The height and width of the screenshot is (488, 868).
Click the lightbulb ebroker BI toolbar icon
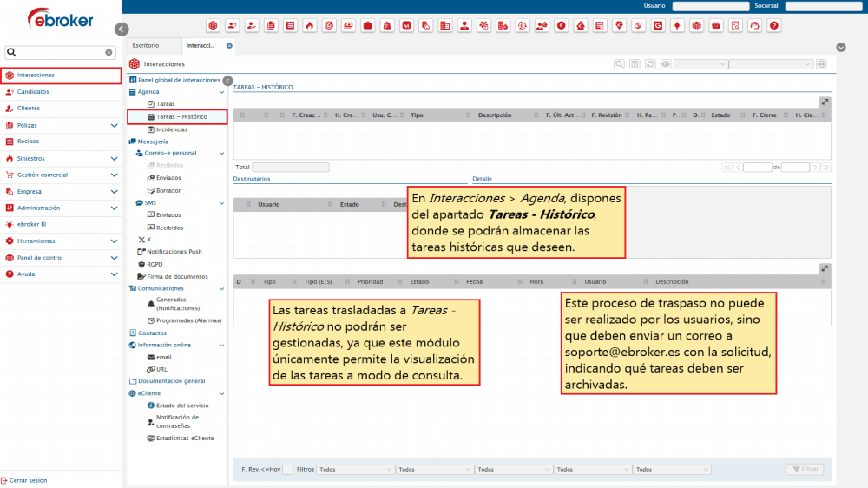[677, 25]
